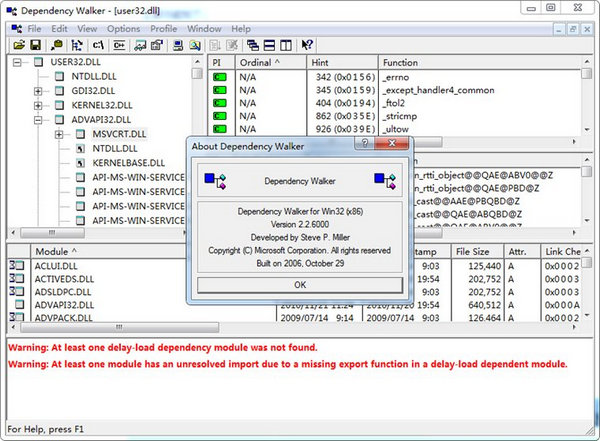Select KERNELBASE.DLL in the module tree
Image resolution: width=600 pixels, height=441 pixels.
(x=129, y=163)
